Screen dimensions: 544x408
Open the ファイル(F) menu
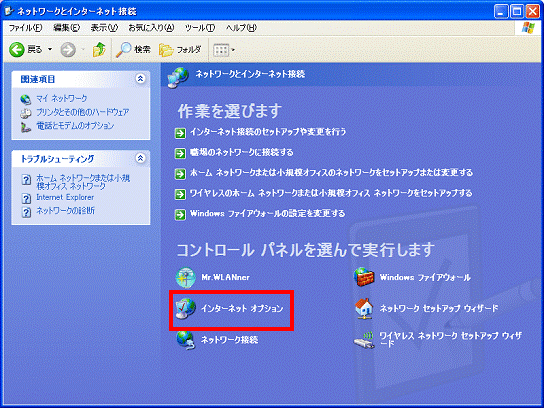[25, 28]
